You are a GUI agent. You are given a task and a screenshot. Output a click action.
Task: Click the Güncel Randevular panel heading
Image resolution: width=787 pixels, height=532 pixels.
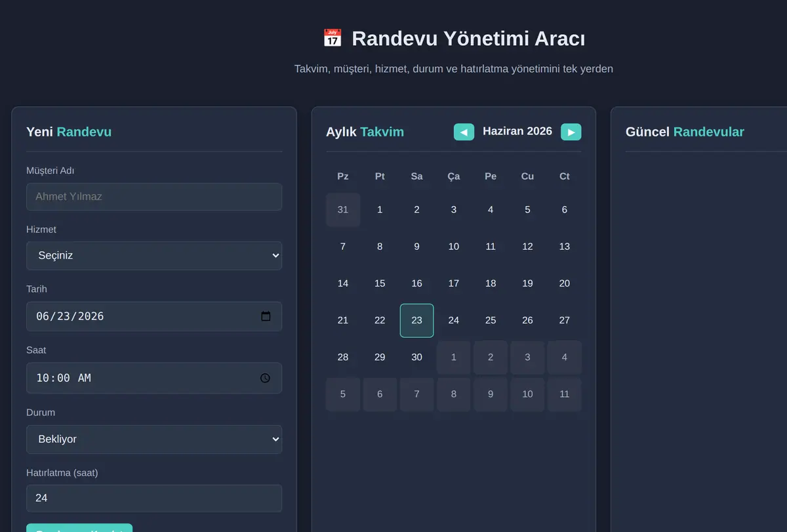[x=685, y=132]
